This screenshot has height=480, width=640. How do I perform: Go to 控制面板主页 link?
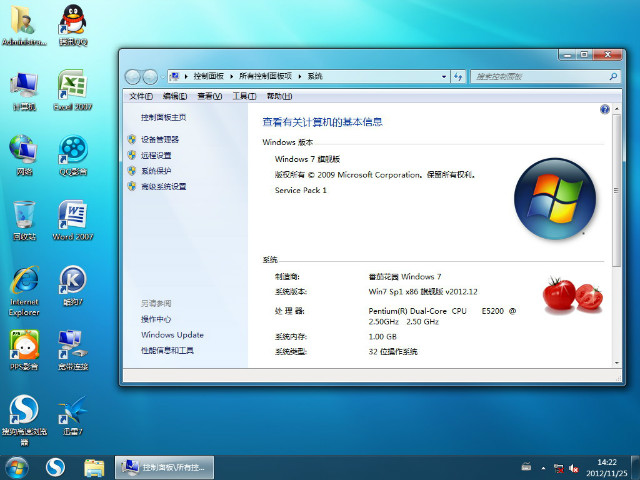point(163,118)
